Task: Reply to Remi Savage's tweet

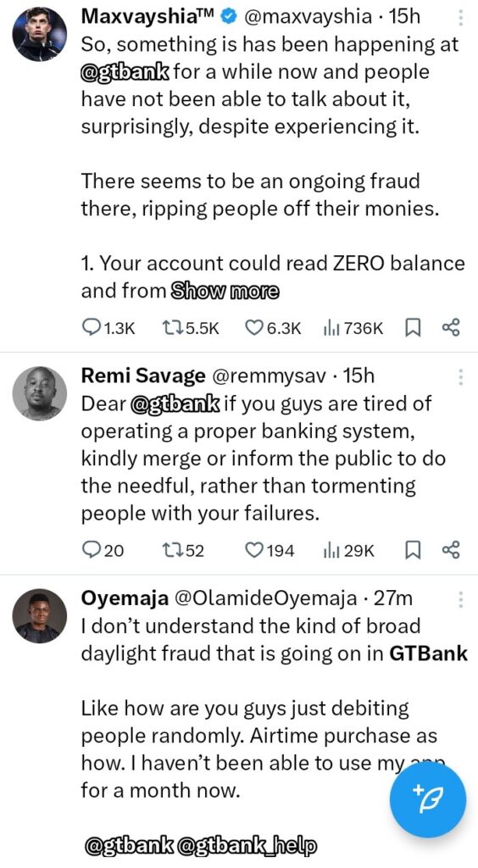Action: point(103,550)
